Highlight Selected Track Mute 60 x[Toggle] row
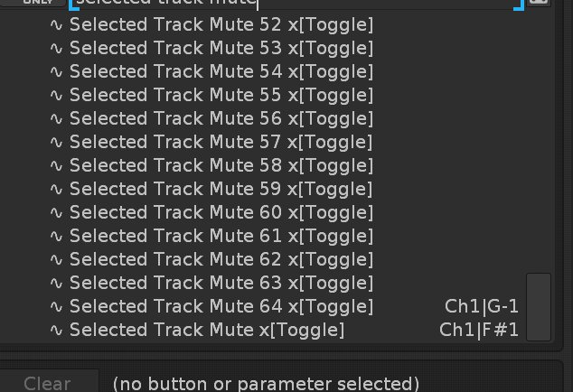Image resolution: width=573 pixels, height=392 pixels. coord(221,212)
